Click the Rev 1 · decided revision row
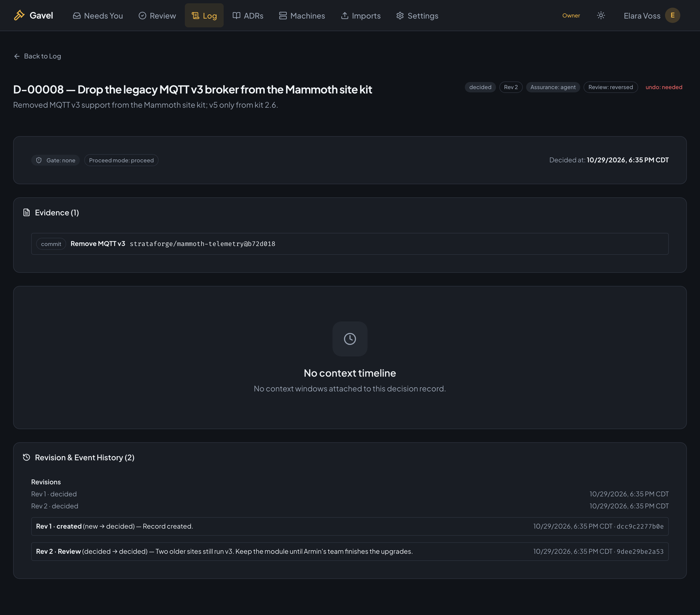700x615 pixels. [350, 494]
